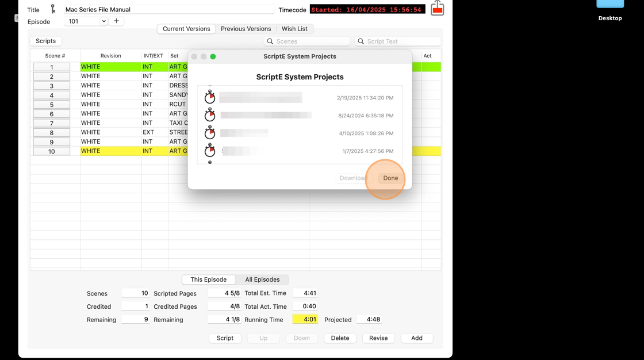Select scene number 2 button
Viewport: 644px width, 360px height.
click(x=51, y=76)
